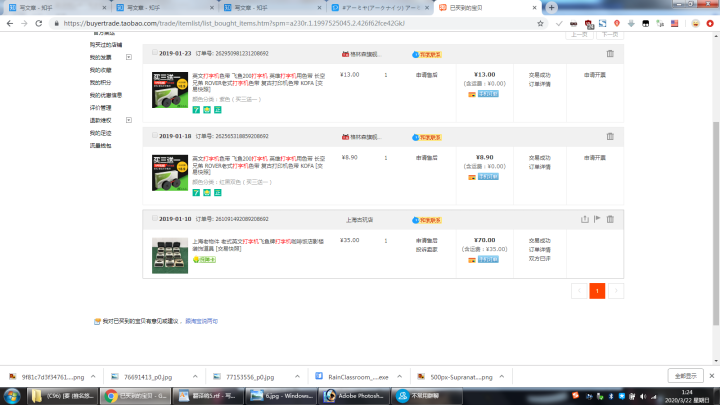720x405 pixels.
Task: Click the credit card icon under ¥70.00
Action: pos(472,260)
